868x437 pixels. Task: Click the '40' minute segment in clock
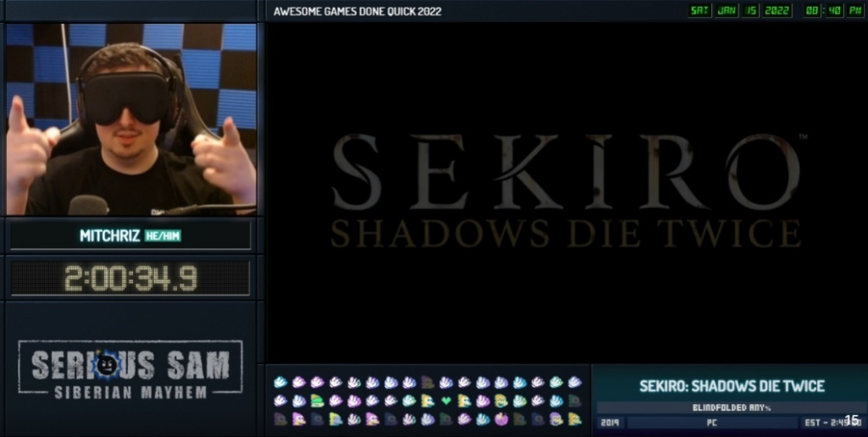835,10
